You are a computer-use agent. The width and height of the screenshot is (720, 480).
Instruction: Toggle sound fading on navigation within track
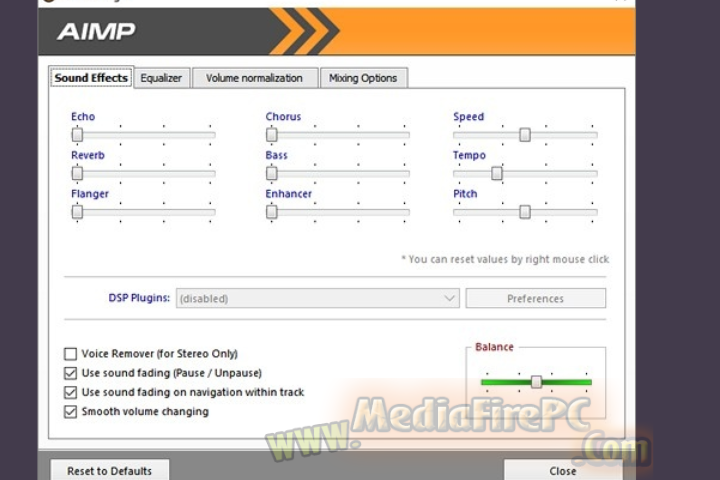click(70, 392)
